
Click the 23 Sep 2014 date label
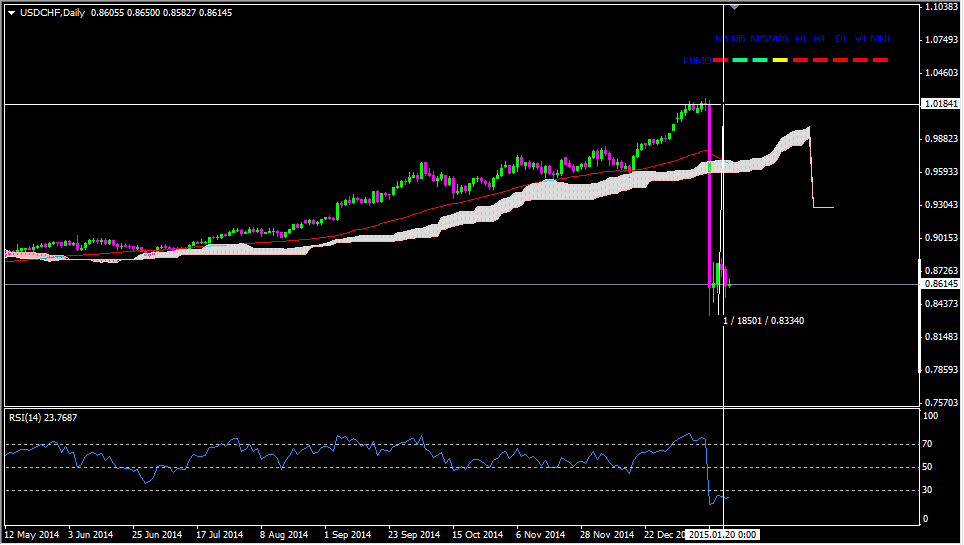(x=414, y=535)
